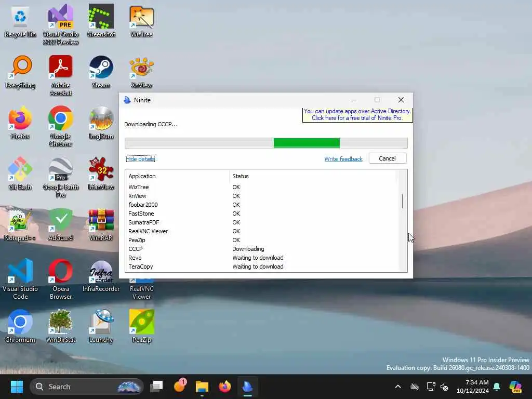532x399 pixels.
Task: Open Visual Studio 2022 Preview shortcut
Action: [61, 24]
